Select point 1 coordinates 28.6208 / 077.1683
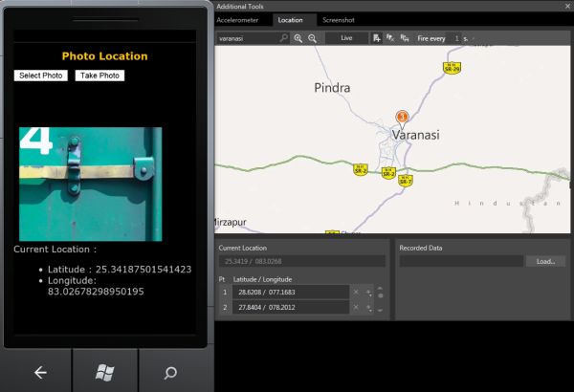The height and width of the screenshot is (392, 574). (x=291, y=292)
